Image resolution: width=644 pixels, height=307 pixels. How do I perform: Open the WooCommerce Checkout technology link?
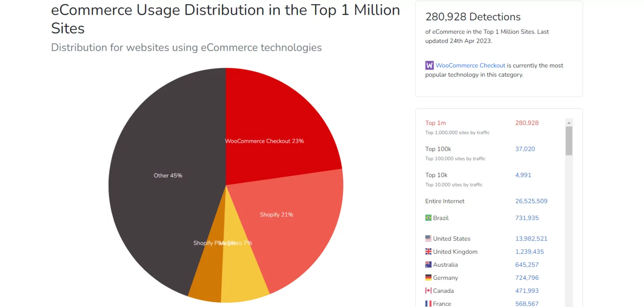[x=470, y=65]
